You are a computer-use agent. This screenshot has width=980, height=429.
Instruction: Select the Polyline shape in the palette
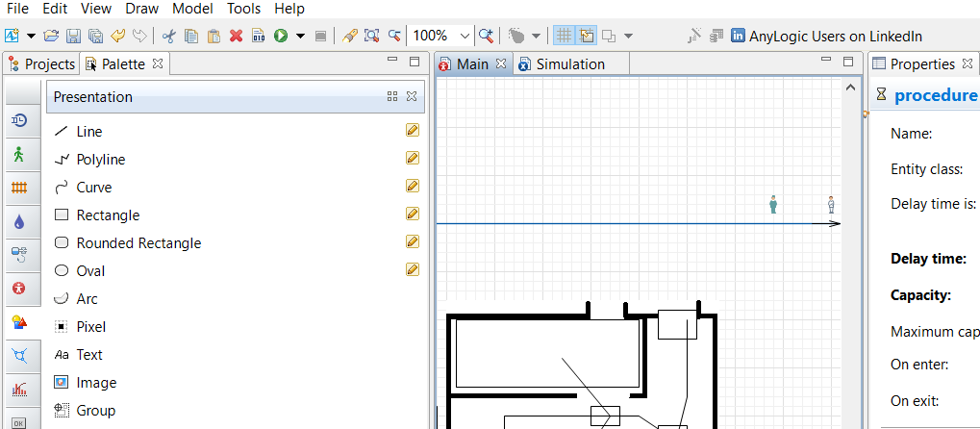pos(100,160)
